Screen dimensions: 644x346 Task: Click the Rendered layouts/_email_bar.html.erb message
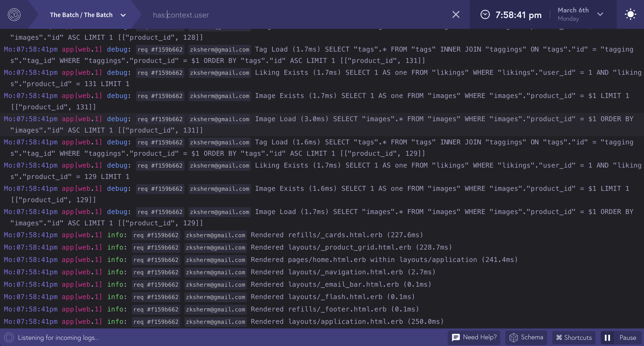(341, 284)
